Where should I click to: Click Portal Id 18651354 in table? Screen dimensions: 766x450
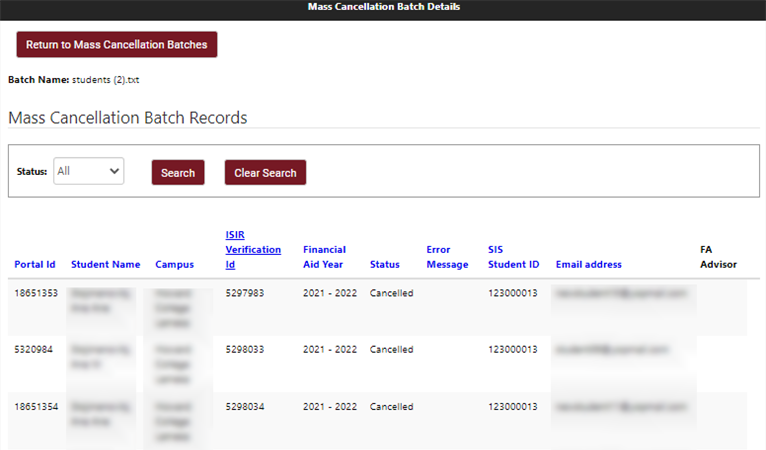pos(36,407)
